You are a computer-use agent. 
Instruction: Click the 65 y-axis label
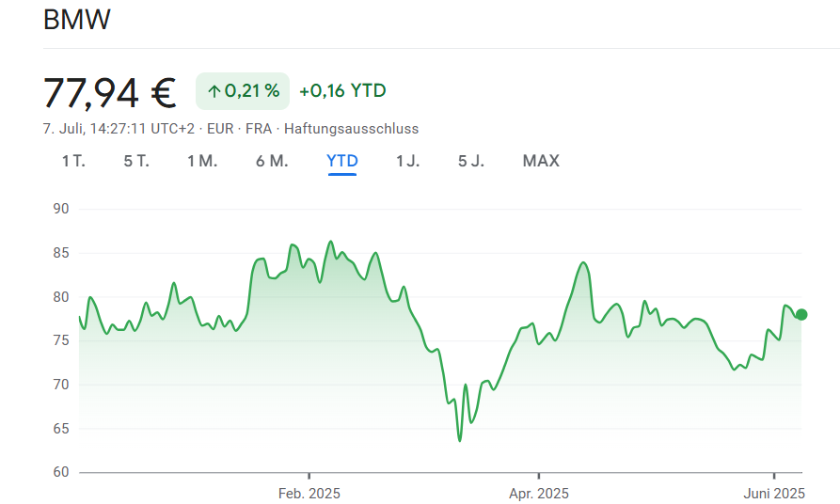click(61, 429)
